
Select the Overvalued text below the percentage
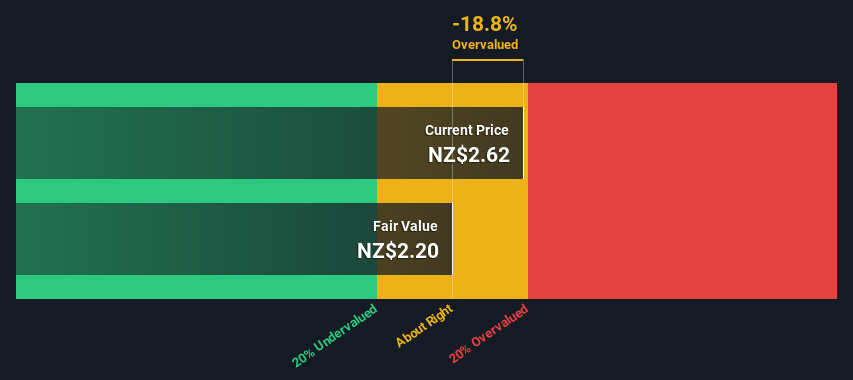[x=485, y=45]
